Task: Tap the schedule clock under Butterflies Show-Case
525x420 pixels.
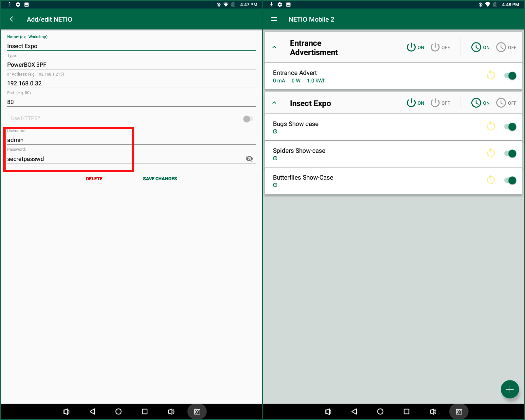Action: pyautogui.click(x=275, y=185)
